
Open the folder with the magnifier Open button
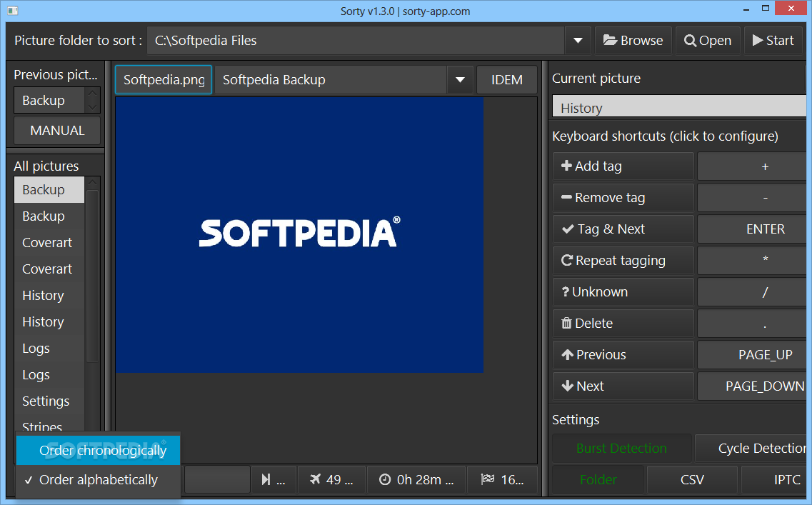[708, 41]
